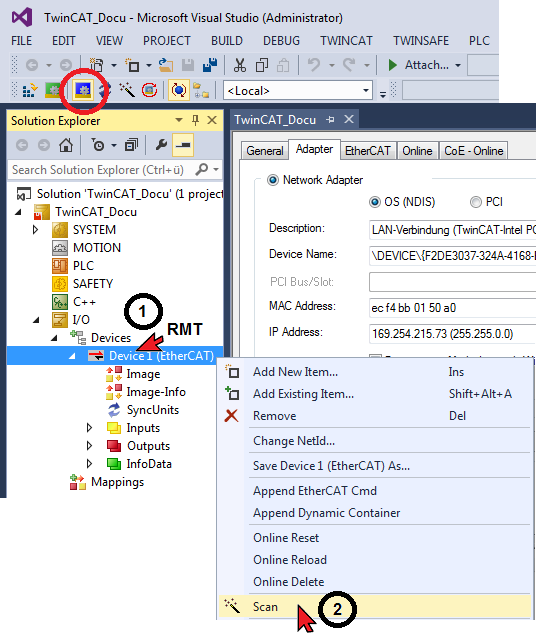Screen dimensions: 546x634
Task: Click the Add New Item toolbar icon
Action: pyautogui.click(x=132, y=65)
